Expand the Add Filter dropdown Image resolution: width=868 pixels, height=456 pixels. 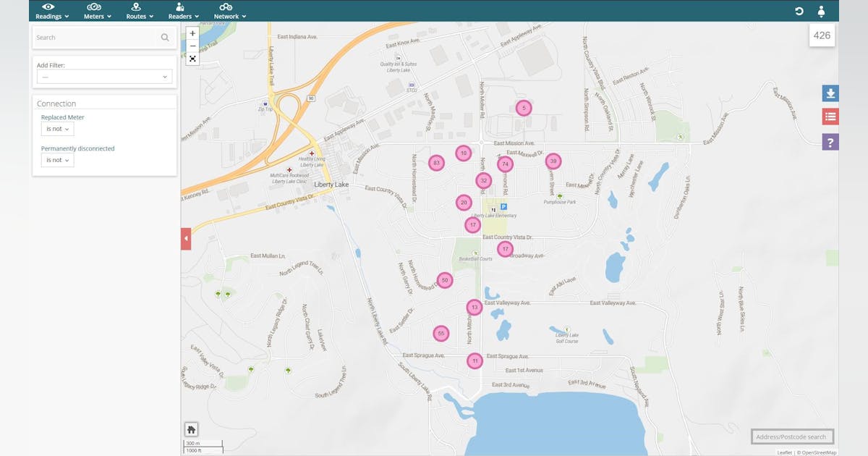point(103,76)
